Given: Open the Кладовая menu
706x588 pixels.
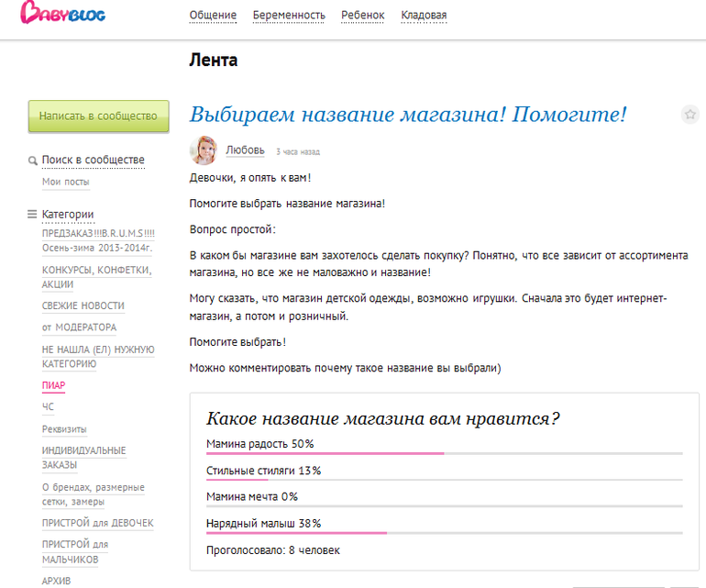Looking at the screenshot, I should pos(424,16).
